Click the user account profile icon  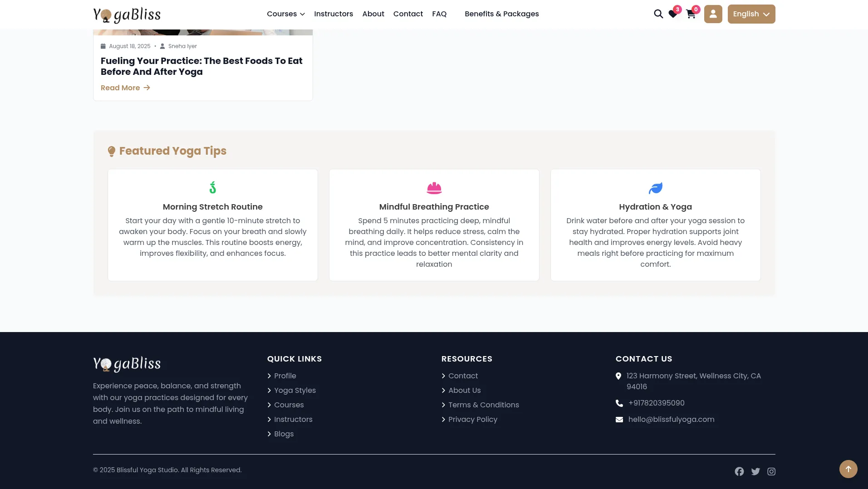[713, 14]
